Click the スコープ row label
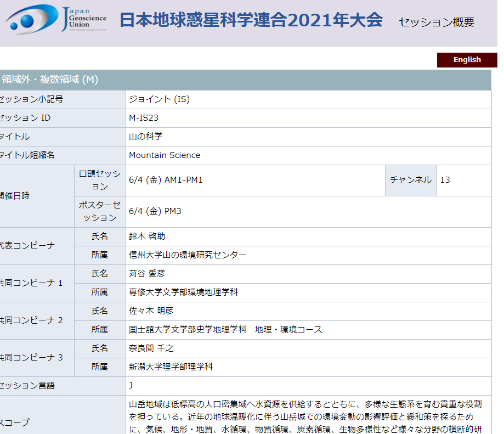 point(63,415)
